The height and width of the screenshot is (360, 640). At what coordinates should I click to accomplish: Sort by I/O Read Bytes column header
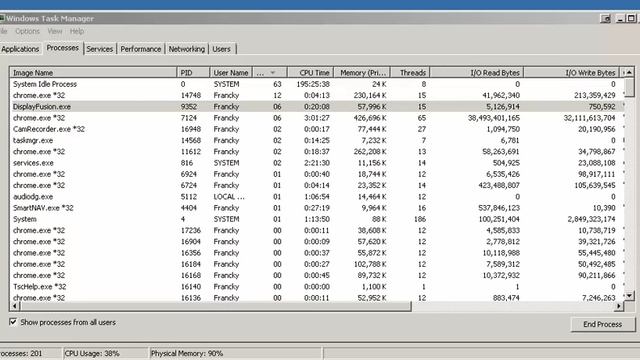[477, 73]
